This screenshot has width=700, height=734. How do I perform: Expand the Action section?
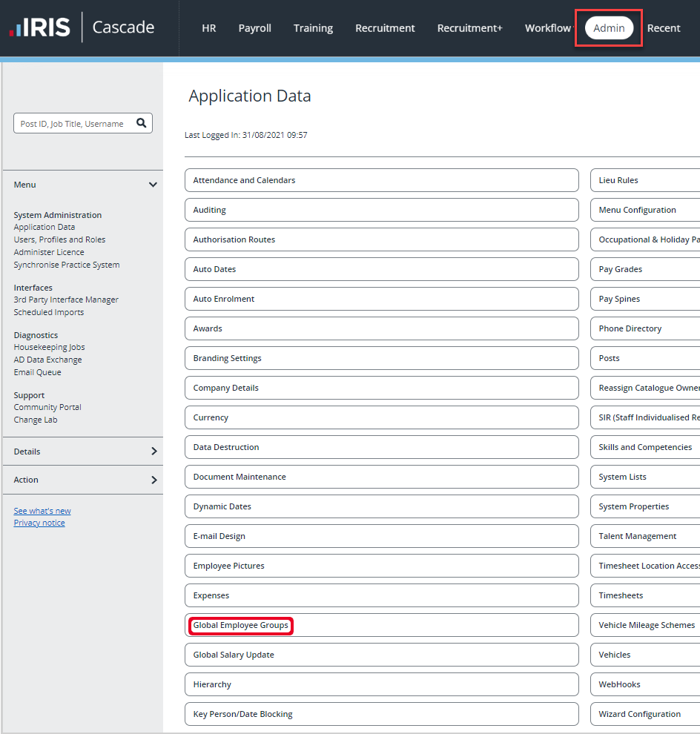pyautogui.click(x=83, y=480)
